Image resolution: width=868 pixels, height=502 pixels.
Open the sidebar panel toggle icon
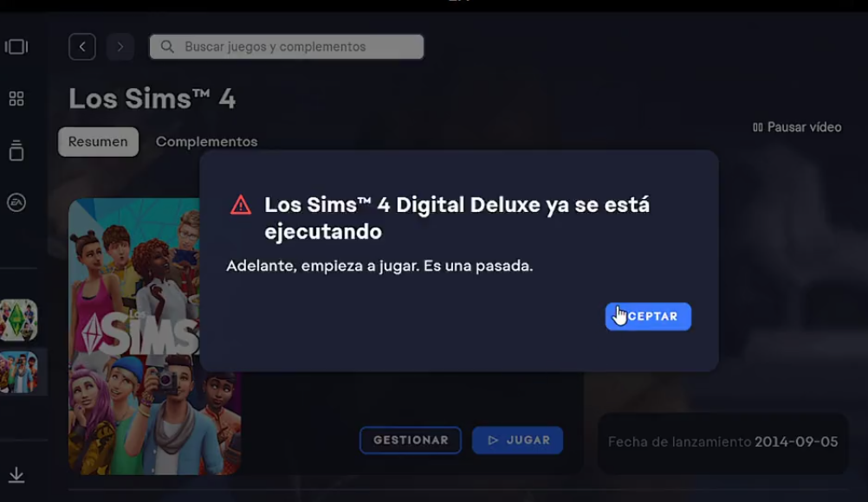pyautogui.click(x=16, y=47)
